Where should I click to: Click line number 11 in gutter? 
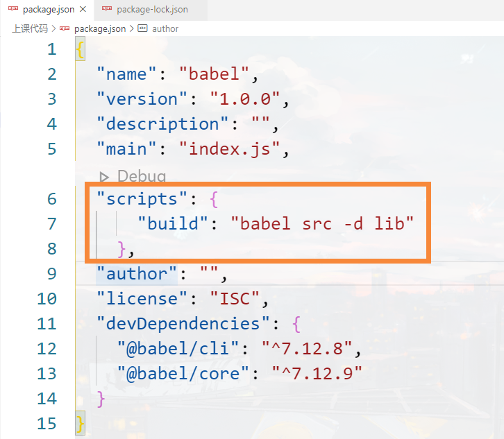point(47,324)
